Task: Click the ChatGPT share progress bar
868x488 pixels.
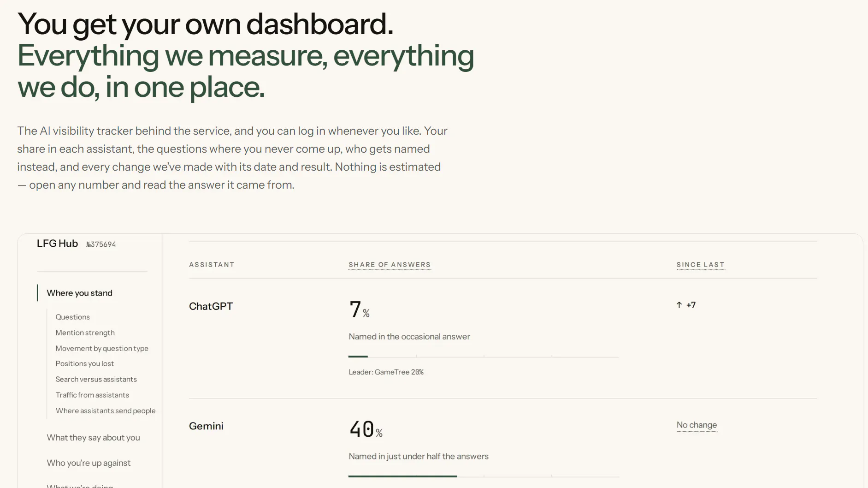Action: coord(484,357)
